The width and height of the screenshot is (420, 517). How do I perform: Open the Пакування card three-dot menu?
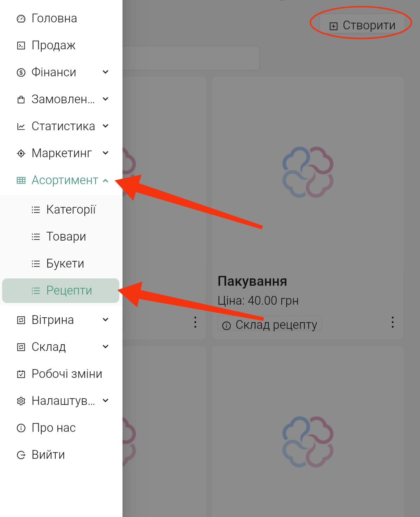[x=393, y=322]
